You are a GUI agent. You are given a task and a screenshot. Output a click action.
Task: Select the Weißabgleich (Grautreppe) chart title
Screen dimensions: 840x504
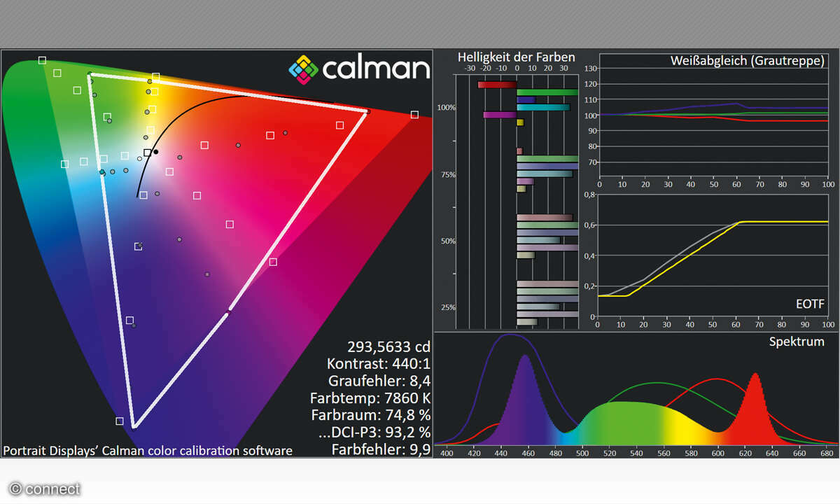tap(747, 61)
